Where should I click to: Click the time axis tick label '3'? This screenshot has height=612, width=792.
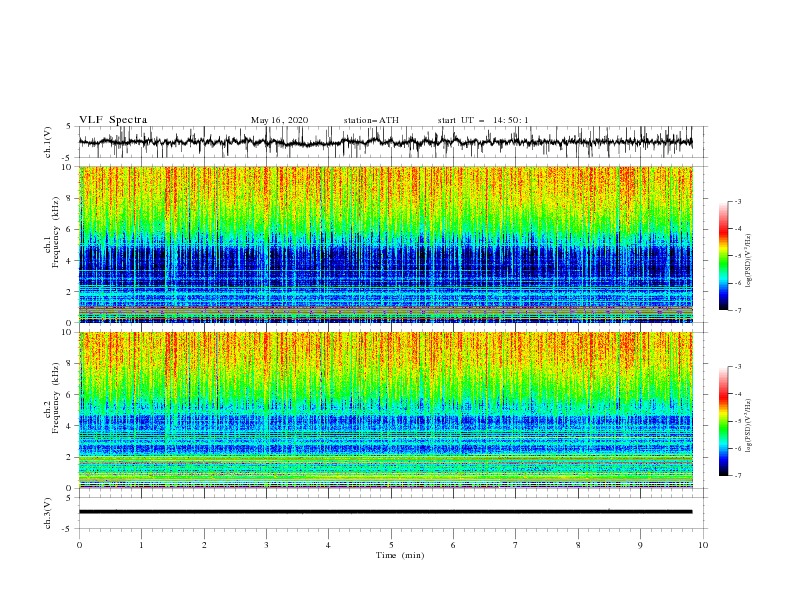coord(266,545)
